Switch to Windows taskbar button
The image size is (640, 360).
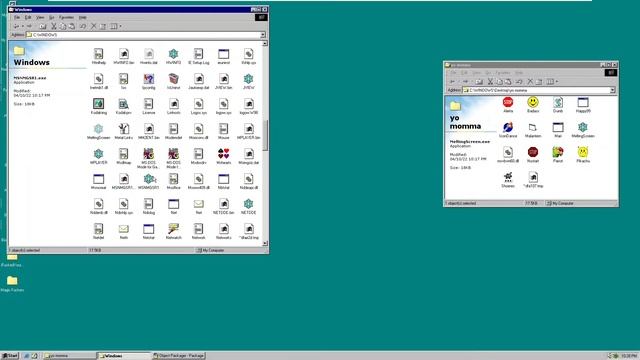(124, 356)
